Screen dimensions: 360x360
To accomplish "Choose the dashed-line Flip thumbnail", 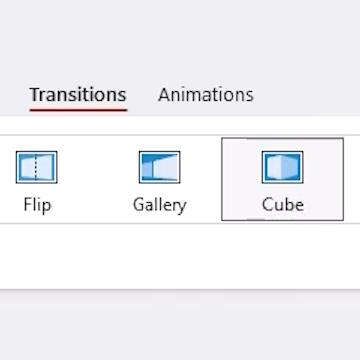I will (36, 167).
